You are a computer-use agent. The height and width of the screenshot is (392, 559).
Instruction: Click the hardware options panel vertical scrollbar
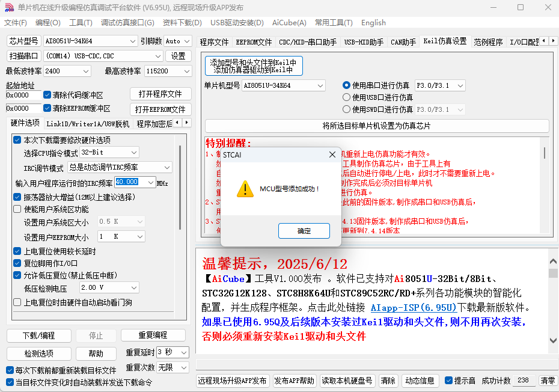(x=180, y=188)
